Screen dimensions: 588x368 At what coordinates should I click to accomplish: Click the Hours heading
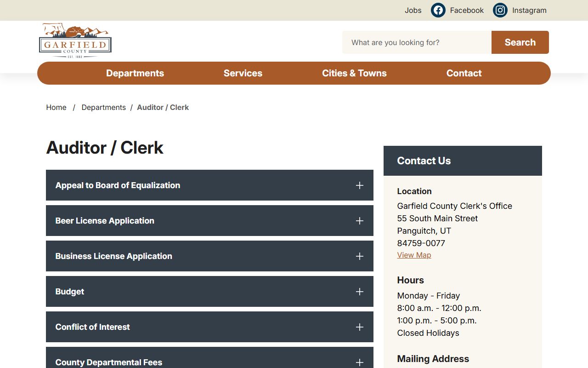(411, 280)
